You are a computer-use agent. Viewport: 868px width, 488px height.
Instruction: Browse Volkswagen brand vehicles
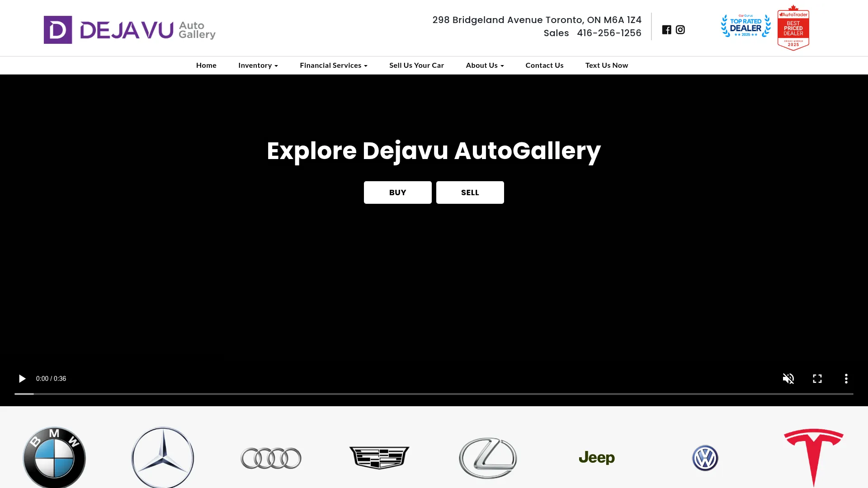tap(705, 458)
